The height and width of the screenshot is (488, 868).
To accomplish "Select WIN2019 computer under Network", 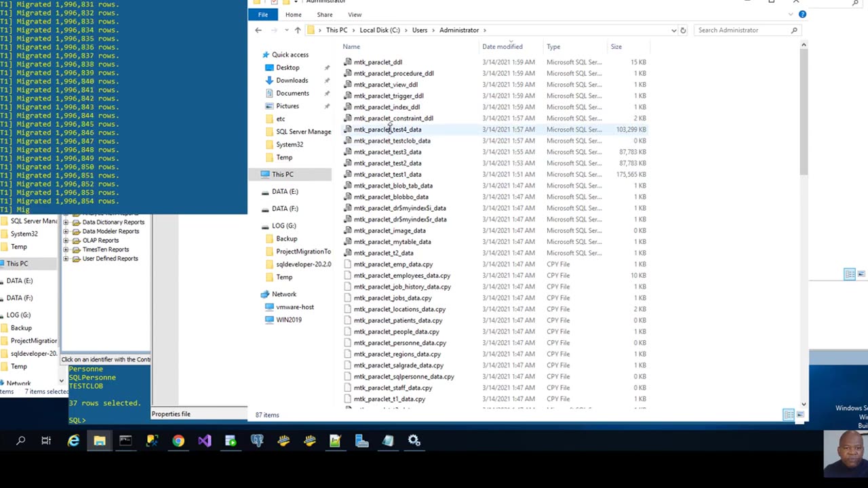I will 289,320.
